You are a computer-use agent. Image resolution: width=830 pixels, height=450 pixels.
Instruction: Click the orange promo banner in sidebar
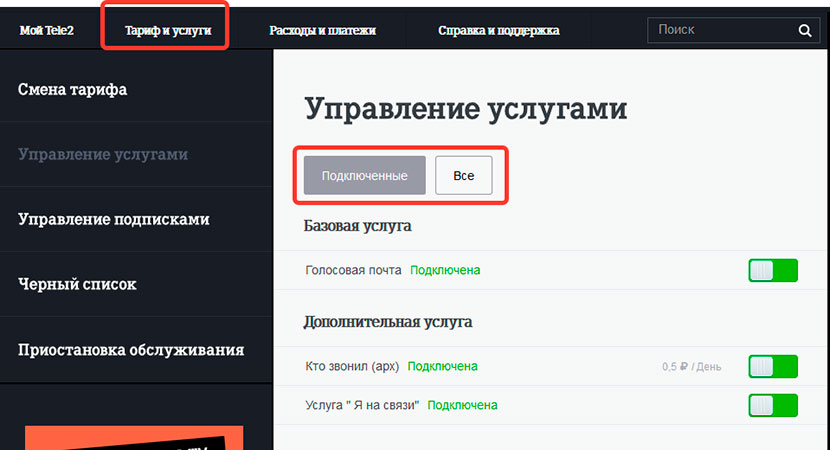pos(133,438)
